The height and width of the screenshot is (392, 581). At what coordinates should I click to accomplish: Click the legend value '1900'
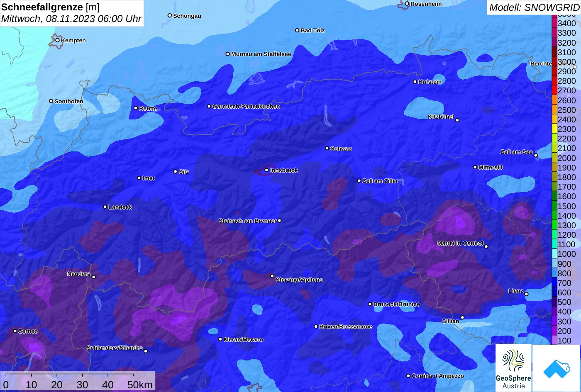coord(566,168)
